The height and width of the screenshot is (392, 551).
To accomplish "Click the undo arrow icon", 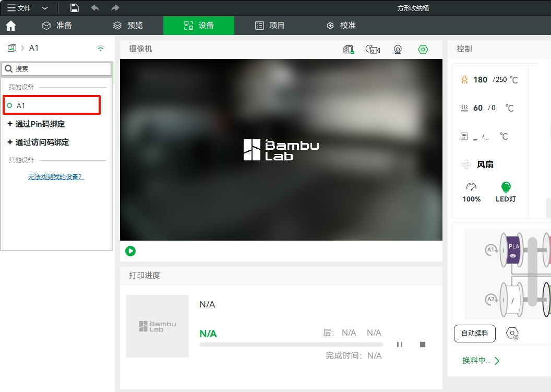I will 95,8.
